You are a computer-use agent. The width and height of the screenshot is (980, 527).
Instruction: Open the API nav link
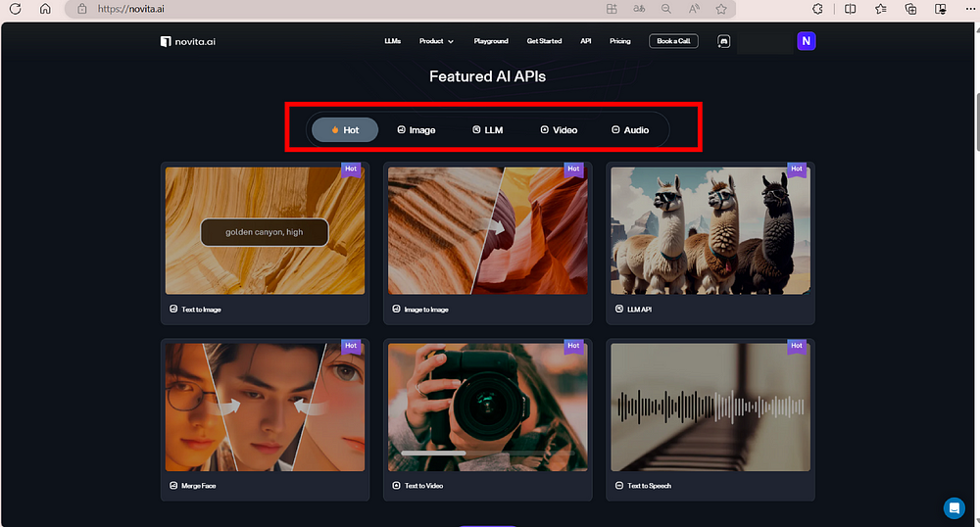[586, 41]
